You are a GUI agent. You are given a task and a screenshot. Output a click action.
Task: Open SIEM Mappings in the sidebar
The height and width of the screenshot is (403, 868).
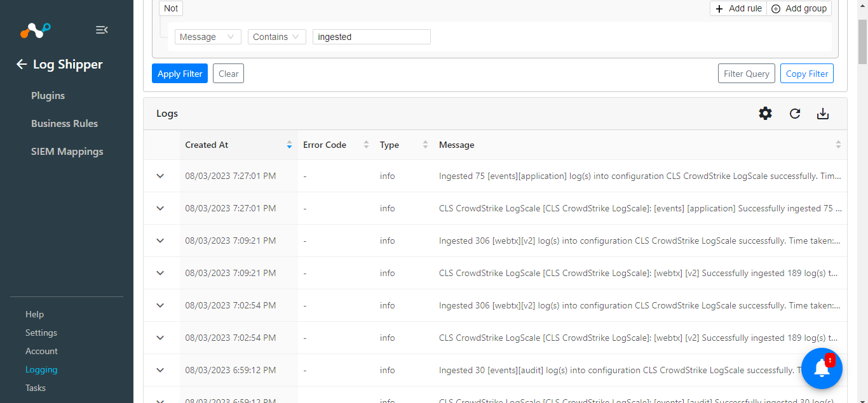[x=67, y=151]
